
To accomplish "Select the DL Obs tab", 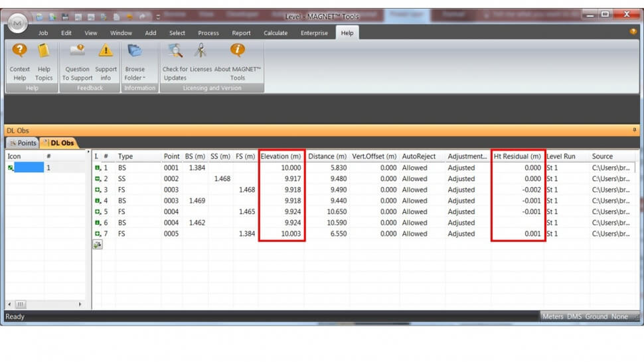I will click(x=58, y=143).
